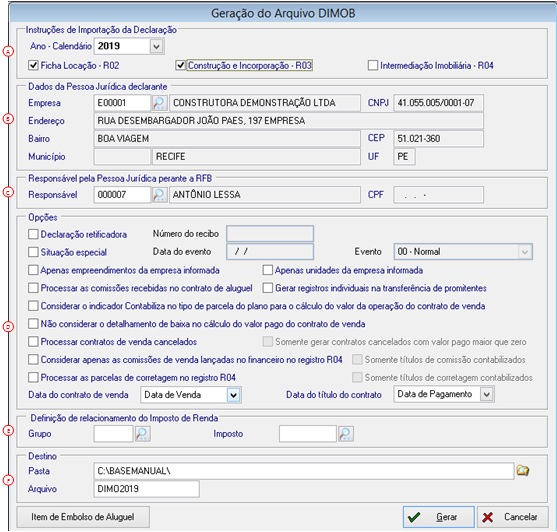Image resolution: width=557 pixels, height=532 pixels.
Task: Open Item de Embolso de Aluguel
Action: click(83, 517)
